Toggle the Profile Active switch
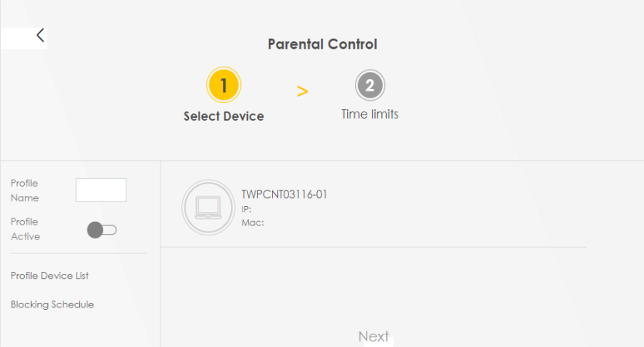Screen dimensions: 644x347 (x=102, y=229)
